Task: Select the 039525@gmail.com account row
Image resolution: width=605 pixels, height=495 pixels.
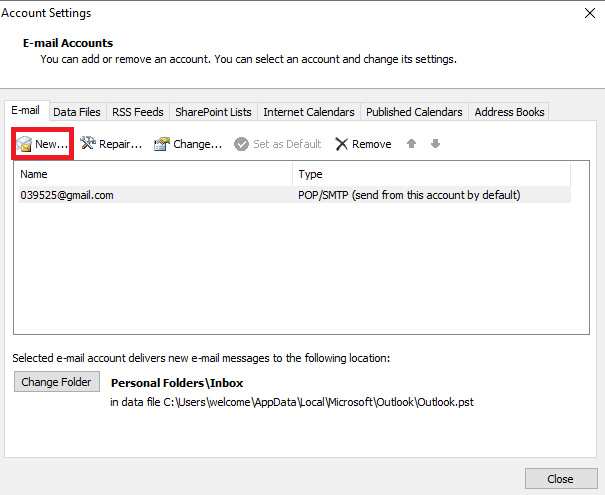Action: click(x=295, y=195)
